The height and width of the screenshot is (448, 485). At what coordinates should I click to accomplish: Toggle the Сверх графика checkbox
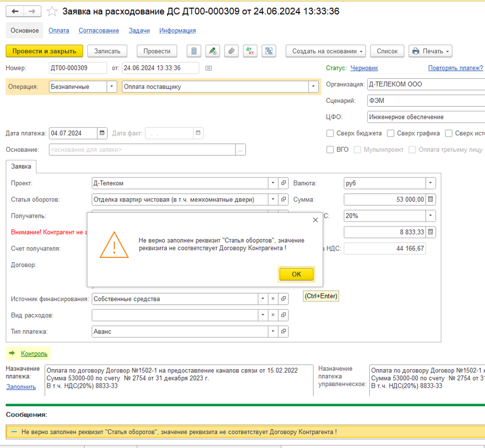pyautogui.click(x=391, y=133)
